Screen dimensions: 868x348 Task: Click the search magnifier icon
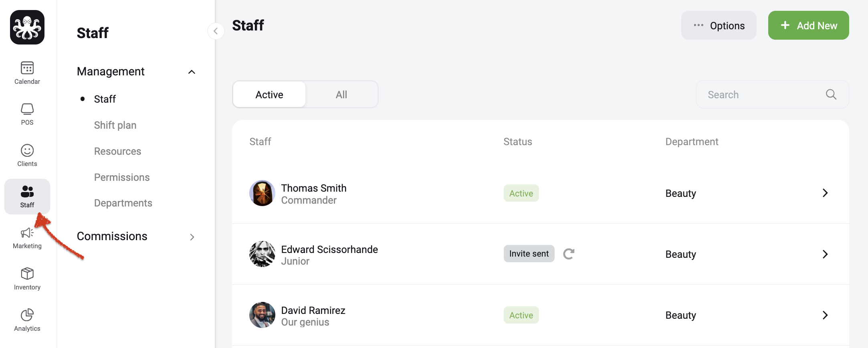[x=831, y=95]
